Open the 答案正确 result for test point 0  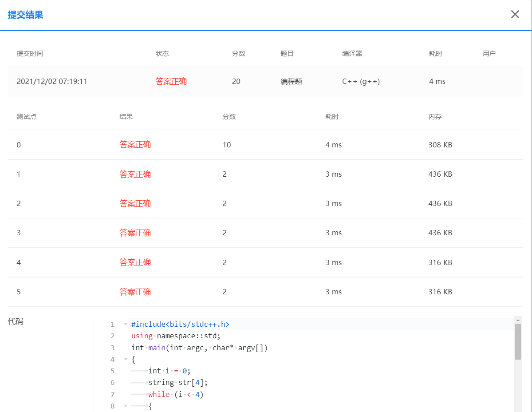pyautogui.click(x=135, y=144)
